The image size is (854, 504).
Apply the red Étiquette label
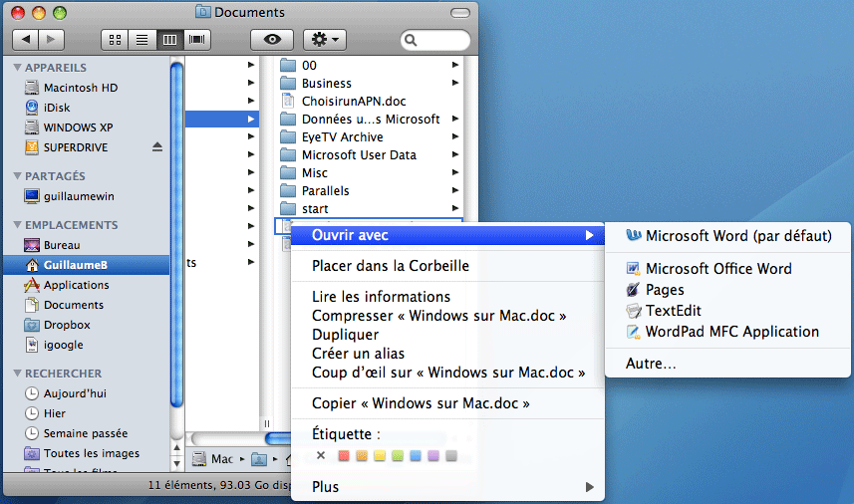pyautogui.click(x=343, y=455)
